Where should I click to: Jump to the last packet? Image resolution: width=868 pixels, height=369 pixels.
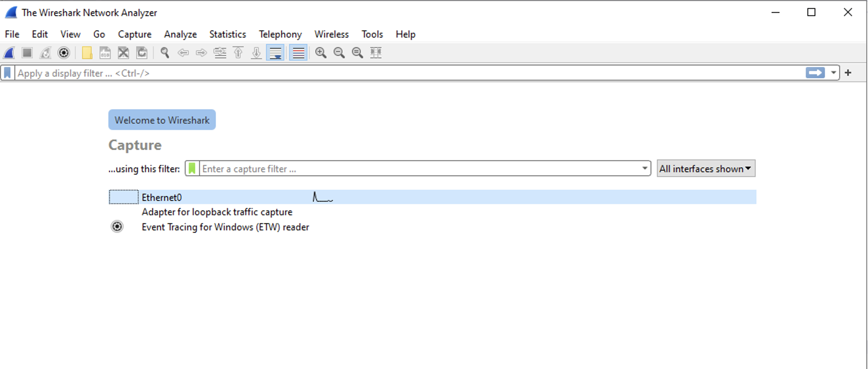tap(256, 53)
